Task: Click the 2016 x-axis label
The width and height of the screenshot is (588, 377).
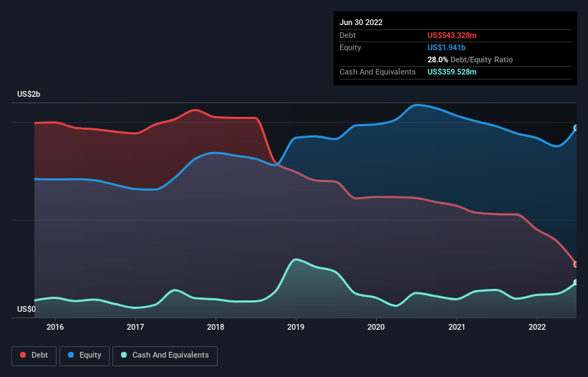Action: point(55,327)
